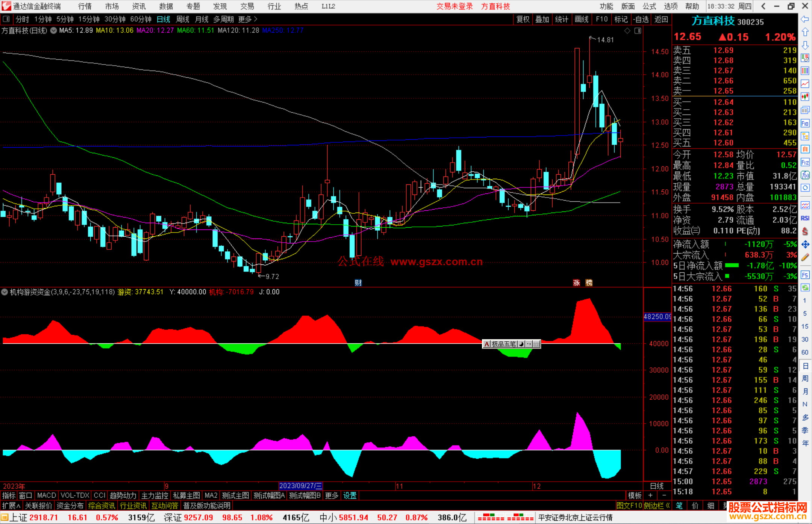Click the four-way move arrows icon
The width and height of the screenshot is (812, 524).
804,245
